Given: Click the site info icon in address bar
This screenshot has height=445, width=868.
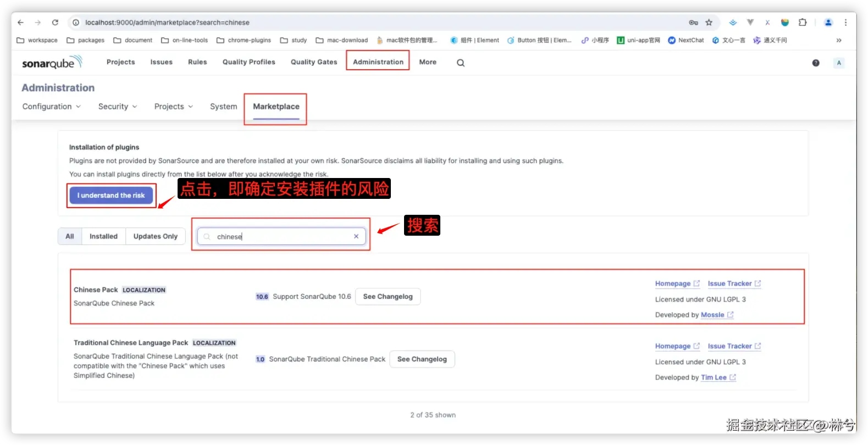Looking at the screenshot, I should [76, 23].
